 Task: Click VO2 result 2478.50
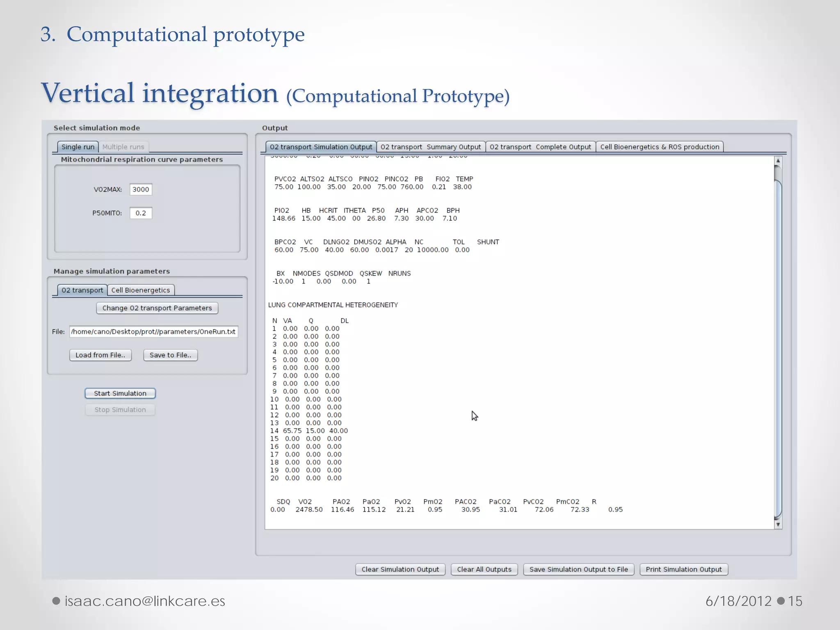tap(309, 510)
